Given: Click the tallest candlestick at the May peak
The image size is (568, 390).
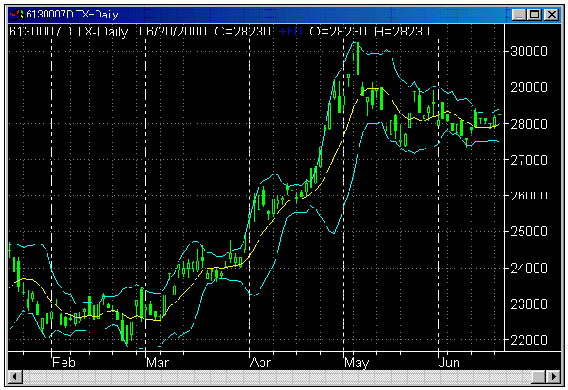Looking at the screenshot, I should coord(358,59).
